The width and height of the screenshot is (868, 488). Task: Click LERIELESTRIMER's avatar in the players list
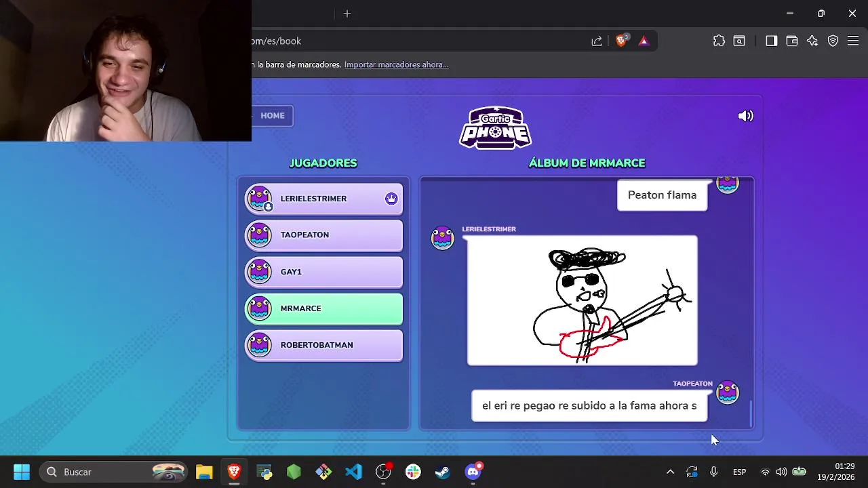click(260, 199)
